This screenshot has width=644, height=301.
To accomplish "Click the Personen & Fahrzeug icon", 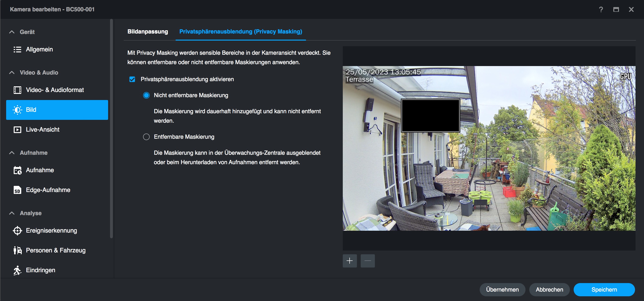I will (x=17, y=250).
